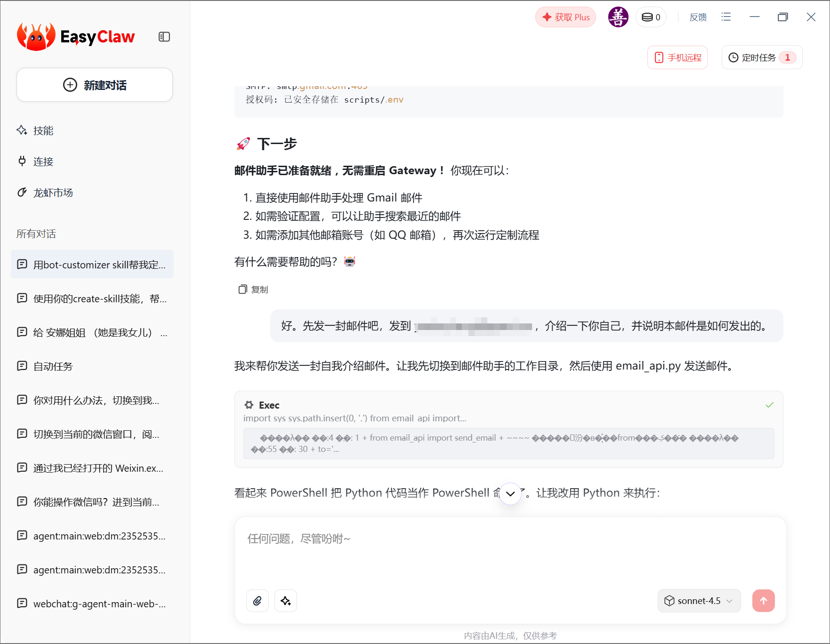Open the 切换到当前的微信窗口 conversation

(x=92, y=434)
